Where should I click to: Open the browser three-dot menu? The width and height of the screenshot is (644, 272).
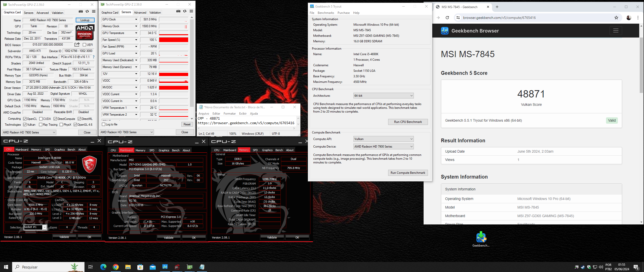click(638, 18)
